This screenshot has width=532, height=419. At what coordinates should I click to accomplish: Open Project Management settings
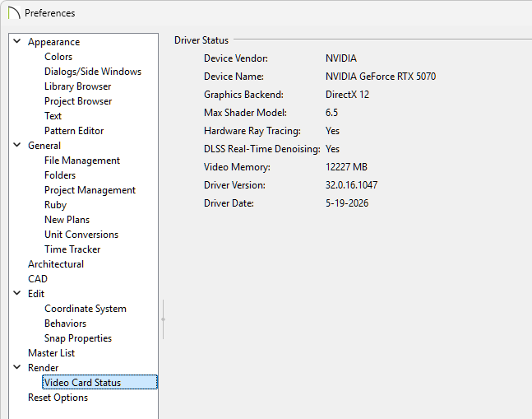(90, 190)
